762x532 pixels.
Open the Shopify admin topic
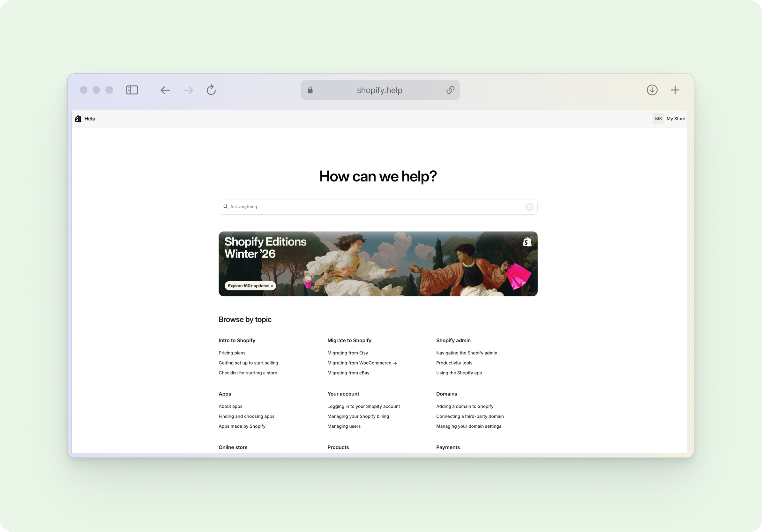(453, 340)
